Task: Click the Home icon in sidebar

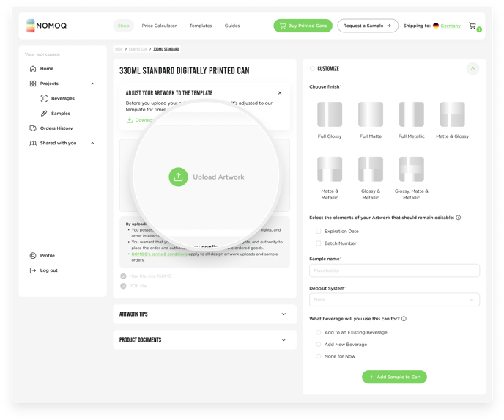Action: pos(33,68)
